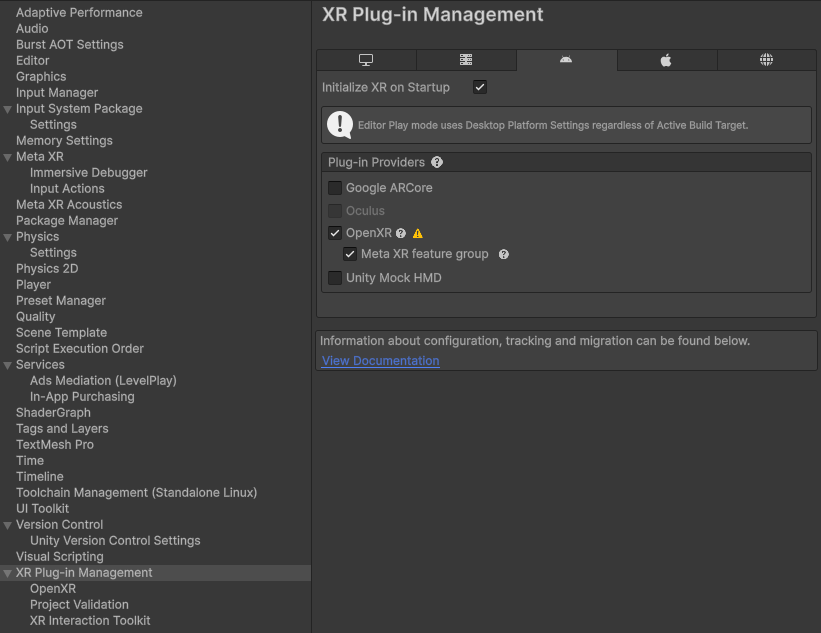
Task: Select UI Toolkit settings
Action: click(x=42, y=509)
